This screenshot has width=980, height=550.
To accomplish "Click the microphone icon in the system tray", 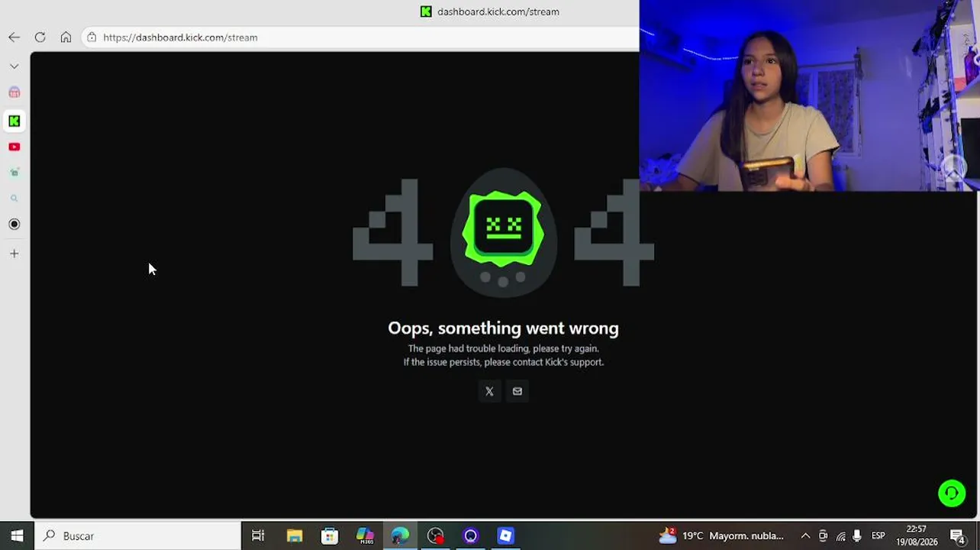I will pyautogui.click(x=857, y=535).
